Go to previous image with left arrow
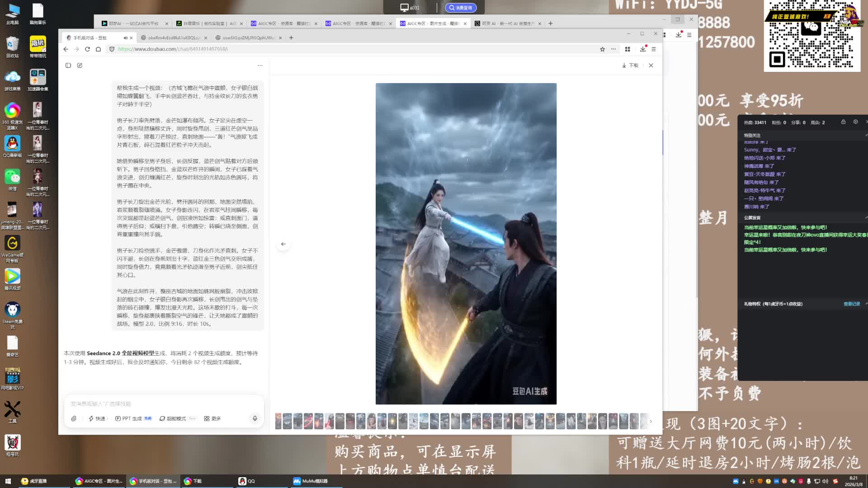 point(283,244)
